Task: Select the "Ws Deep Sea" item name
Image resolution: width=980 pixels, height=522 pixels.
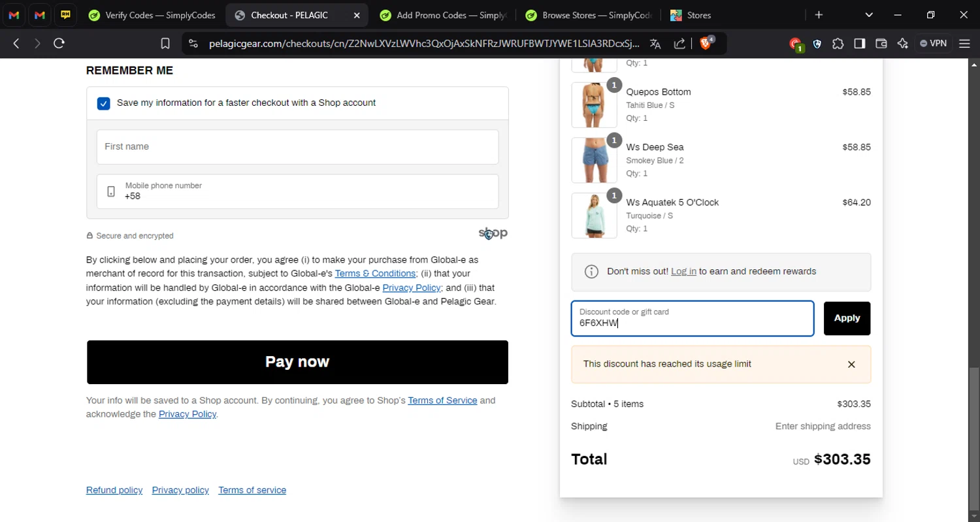Action: pos(655,147)
